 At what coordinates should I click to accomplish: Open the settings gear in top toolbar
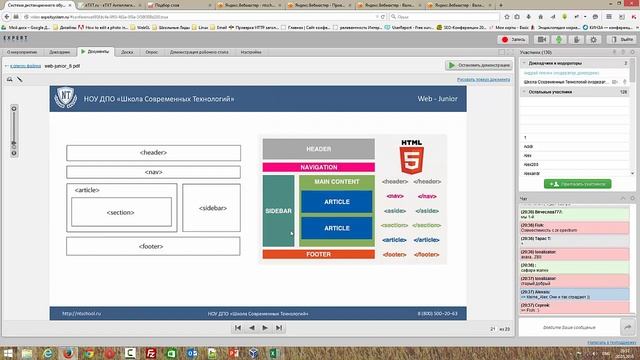[x=593, y=40]
